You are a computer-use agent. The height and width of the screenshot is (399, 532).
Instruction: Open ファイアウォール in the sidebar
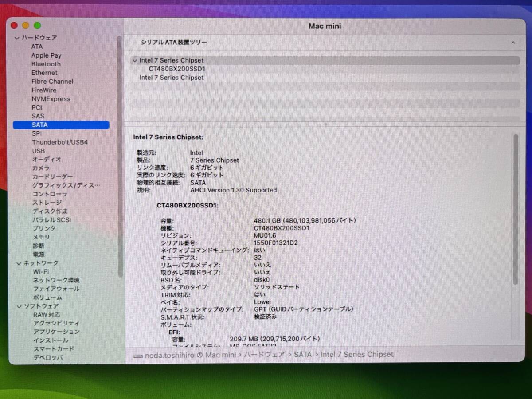pyautogui.click(x=56, y=289)
